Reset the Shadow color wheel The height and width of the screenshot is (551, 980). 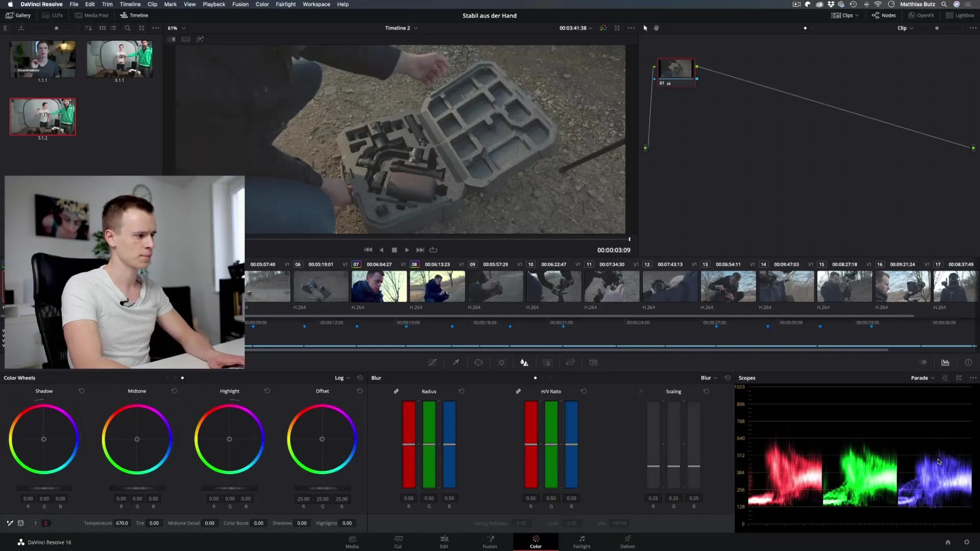coord(82,391)
